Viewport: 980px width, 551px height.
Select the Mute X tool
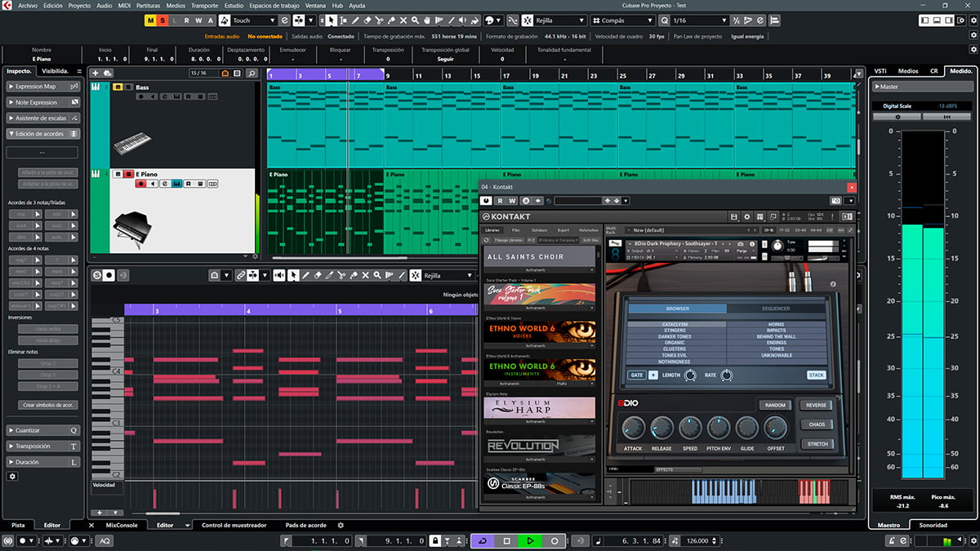[403, 20]
